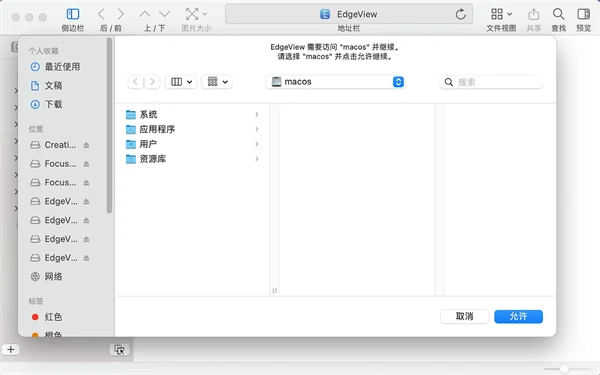Click the 取消 cancel button
The height and width of the screenshot is (375, 600).
465,316
